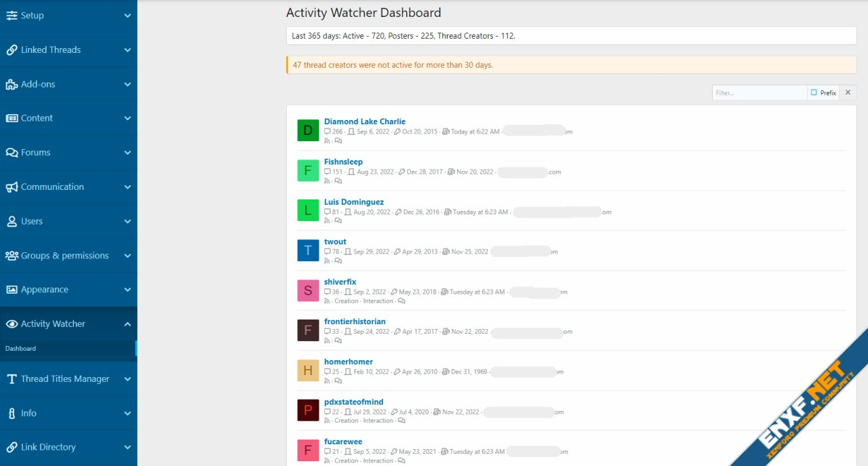The image size is (868, 466).
Task: Click the Creation link under shiverfix
Action: (346, 301)
